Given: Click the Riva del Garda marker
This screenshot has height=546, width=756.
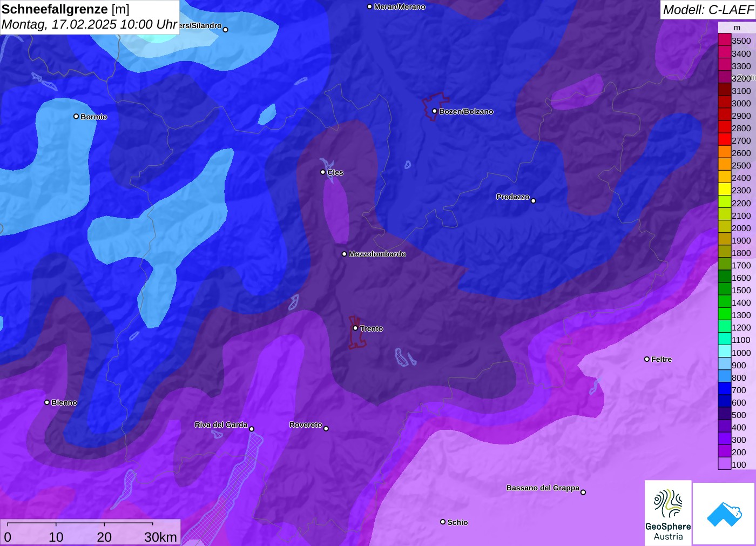Looking at the screenshot, I should 252,429.
